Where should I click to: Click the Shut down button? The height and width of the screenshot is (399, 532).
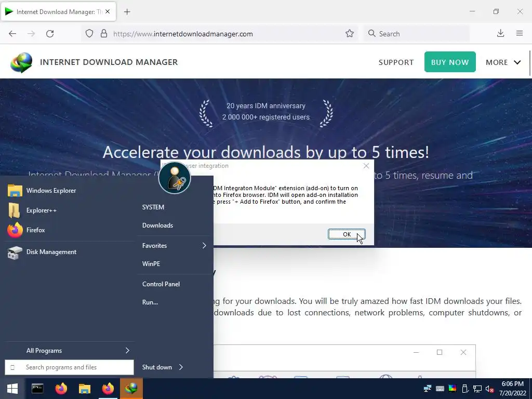coord(157,367)
